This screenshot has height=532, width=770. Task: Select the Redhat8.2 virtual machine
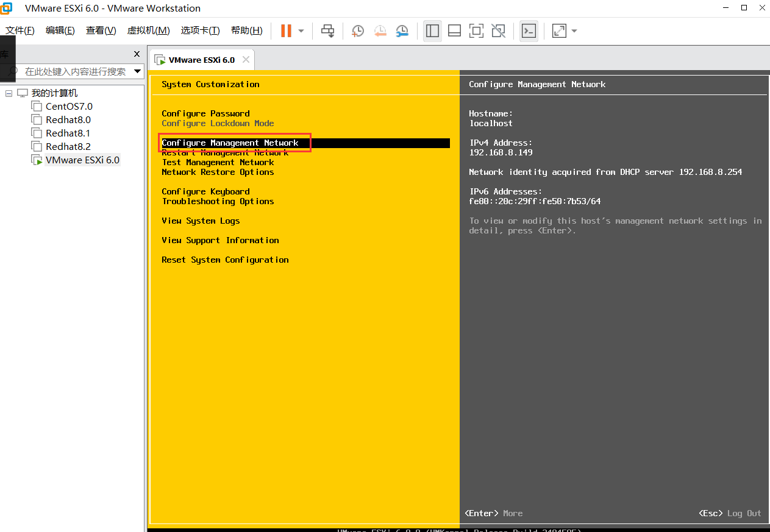68,147
